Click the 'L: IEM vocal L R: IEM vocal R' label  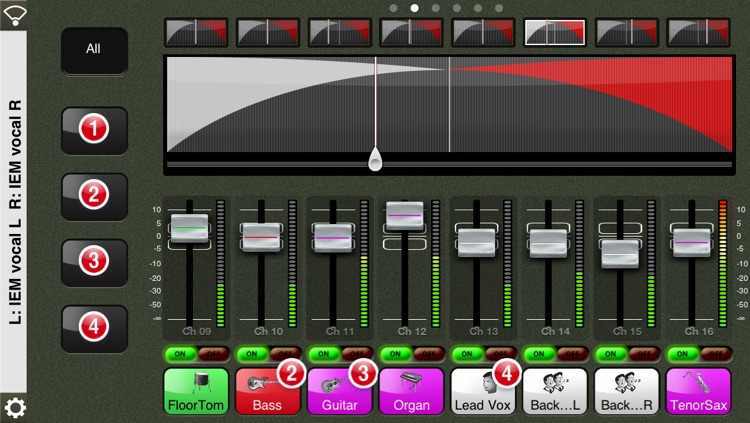(x=15, y=212)
